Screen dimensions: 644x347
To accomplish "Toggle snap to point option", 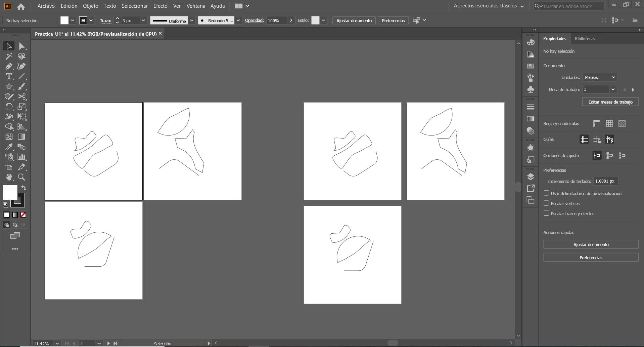I will pos(597,155).
